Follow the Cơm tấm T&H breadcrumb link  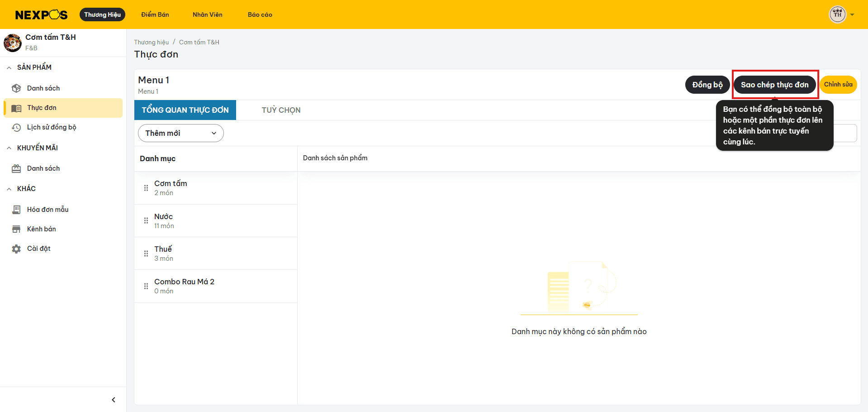(199, 42)
